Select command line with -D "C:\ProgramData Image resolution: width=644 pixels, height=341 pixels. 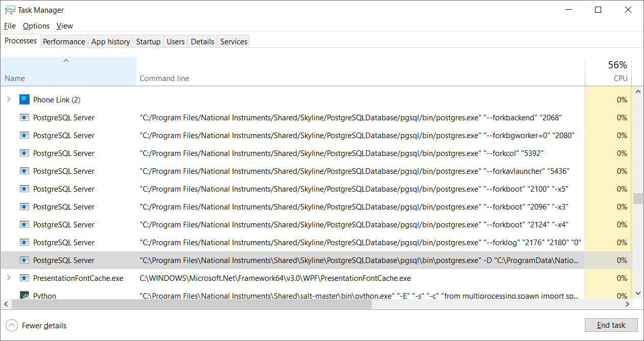pyautogui.click(x=359, y=260)
